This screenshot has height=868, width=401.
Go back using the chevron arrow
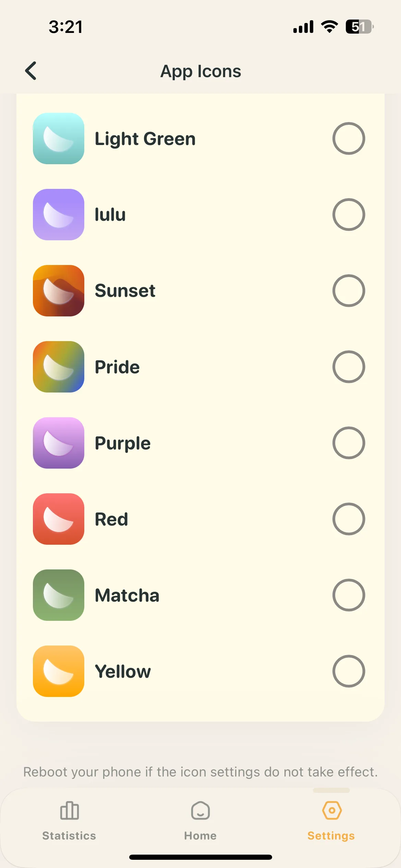[x=31, y=71]
